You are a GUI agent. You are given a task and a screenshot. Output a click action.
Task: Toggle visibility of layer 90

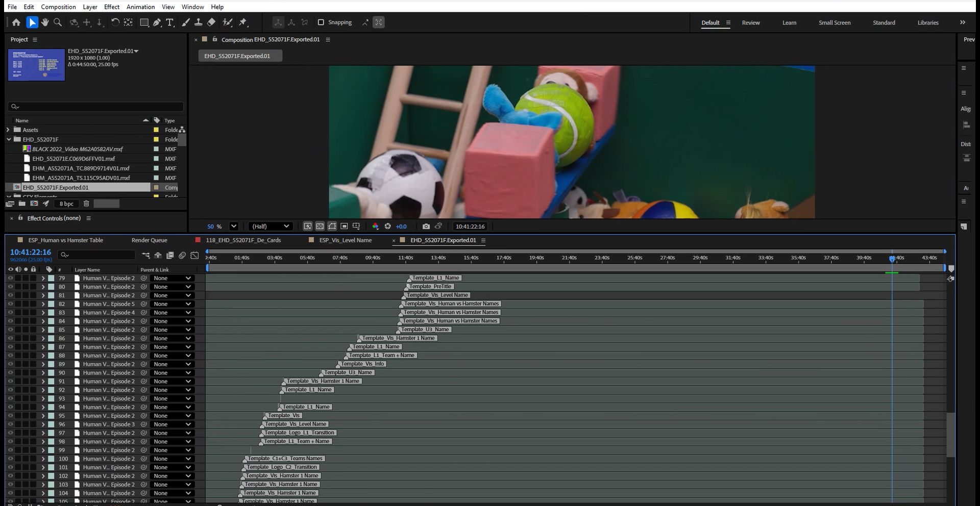[x=10, y=373]
